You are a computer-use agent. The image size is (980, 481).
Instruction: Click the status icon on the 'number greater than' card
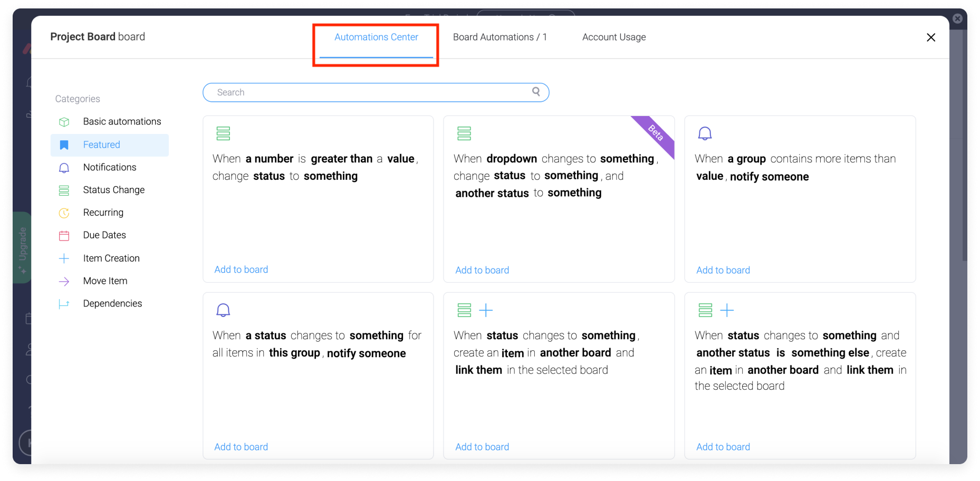(223, 133)
